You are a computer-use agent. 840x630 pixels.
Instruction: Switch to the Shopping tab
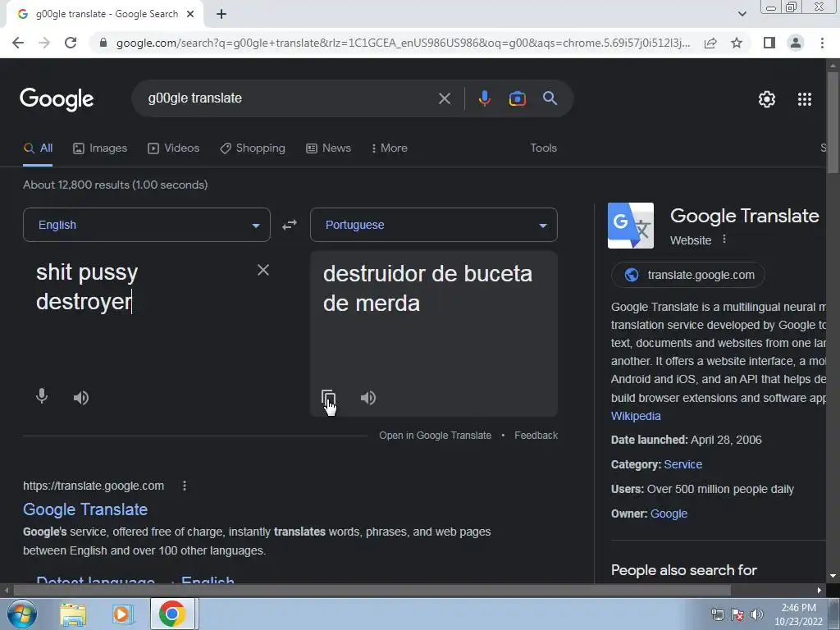click(x=253, y=148)
